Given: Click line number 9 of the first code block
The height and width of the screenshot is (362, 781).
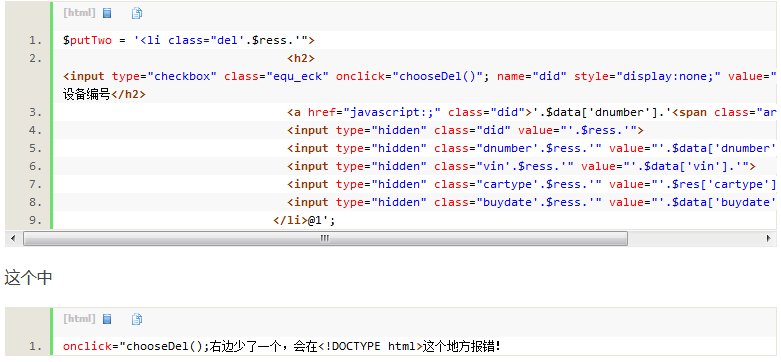Looking at the screenshot, I should click(36, 220).
